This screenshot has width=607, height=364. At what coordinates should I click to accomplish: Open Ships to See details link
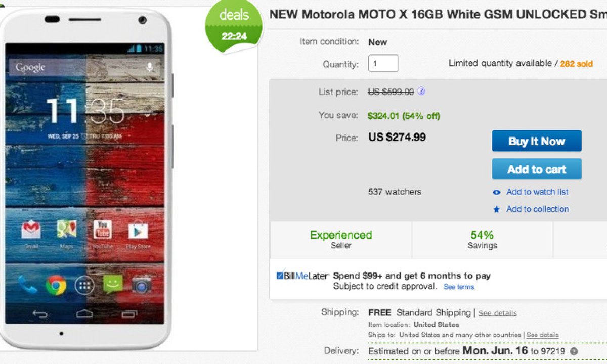coord(542,335)
